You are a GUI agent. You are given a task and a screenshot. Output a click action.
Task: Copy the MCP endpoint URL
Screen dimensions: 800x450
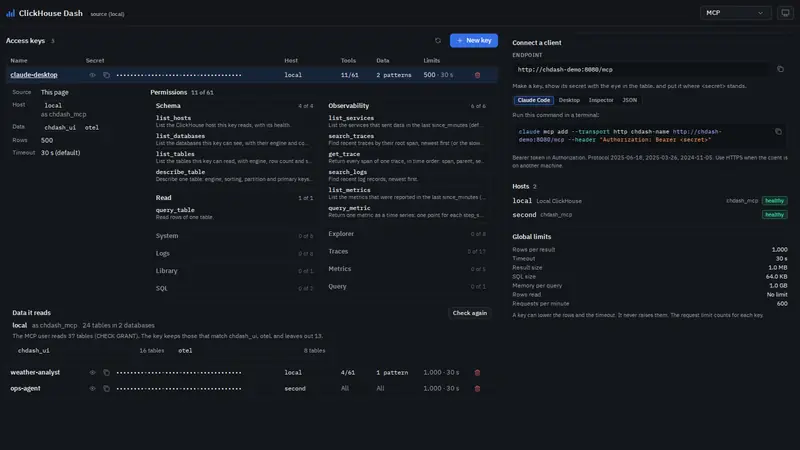pyautogui.click(x=780, y=69)
